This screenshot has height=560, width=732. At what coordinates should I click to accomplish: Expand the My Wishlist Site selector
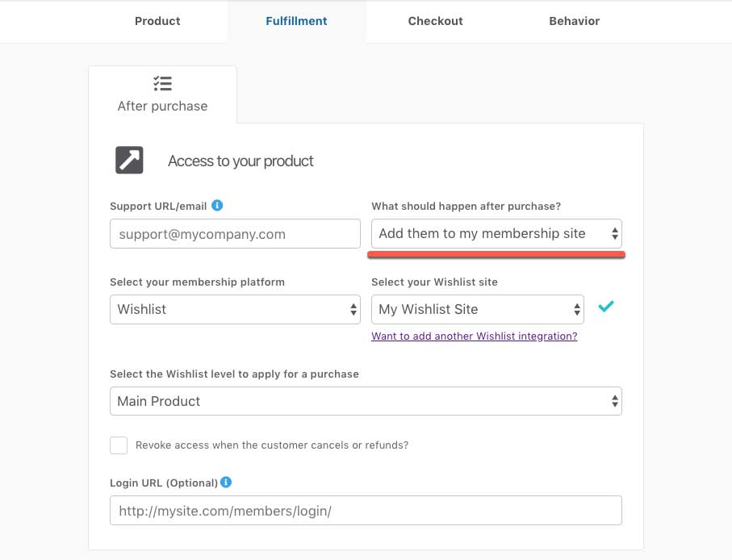tap(478, 309)
